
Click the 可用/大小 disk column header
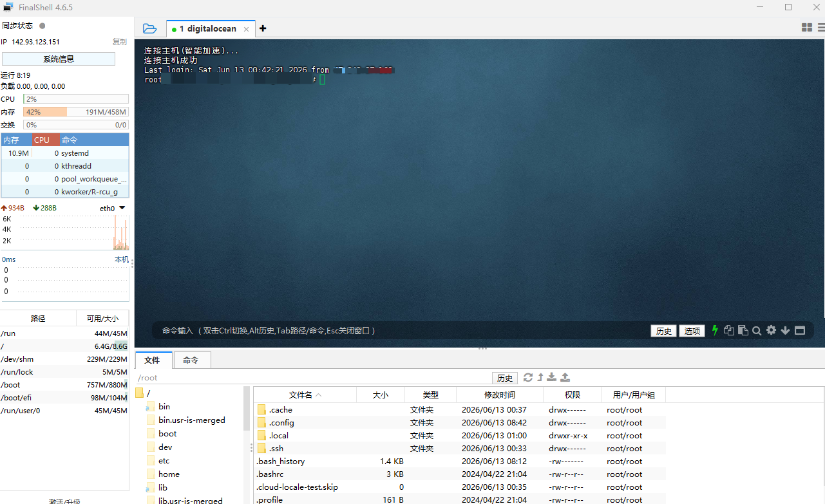click(102, 318)
